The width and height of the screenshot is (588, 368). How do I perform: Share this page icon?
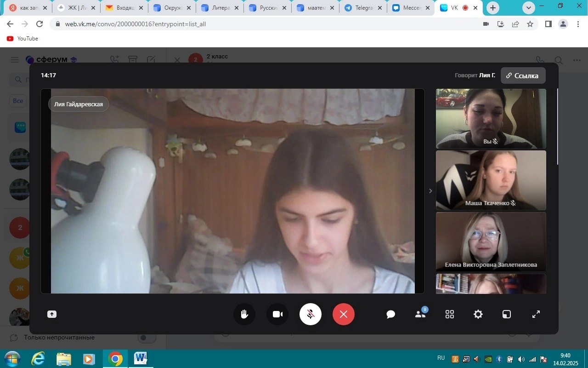[x=515, y=24]
